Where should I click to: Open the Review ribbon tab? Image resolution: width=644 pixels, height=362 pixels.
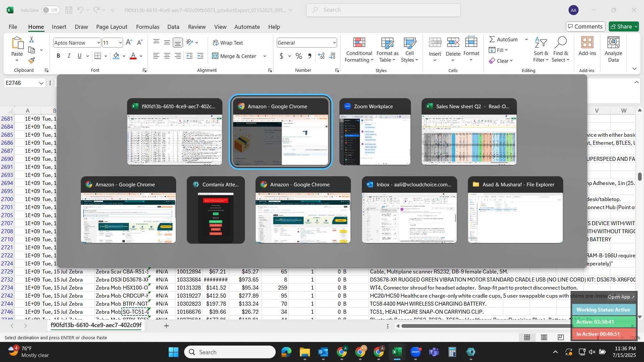[197, 27]
